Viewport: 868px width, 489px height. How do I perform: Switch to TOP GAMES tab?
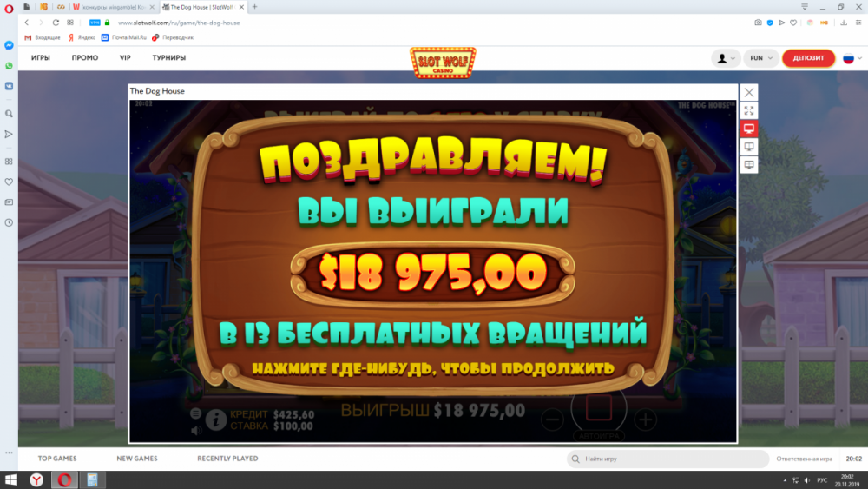click(x=57, y=459)
